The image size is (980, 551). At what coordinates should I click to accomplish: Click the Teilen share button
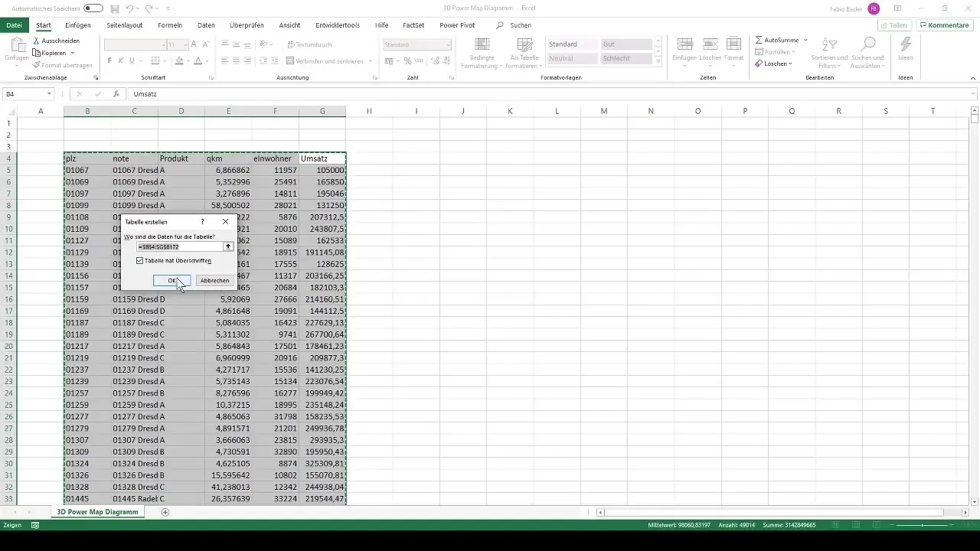coord(893,25)
